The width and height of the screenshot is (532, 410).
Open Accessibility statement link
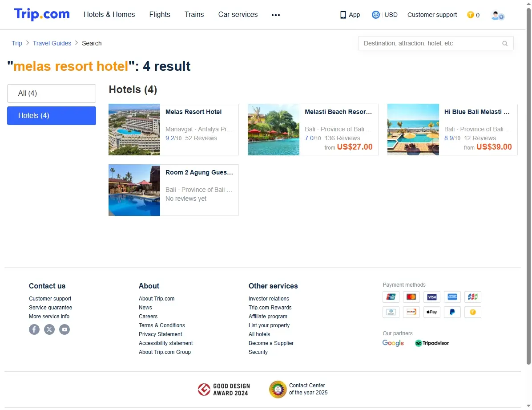(165, 343)
